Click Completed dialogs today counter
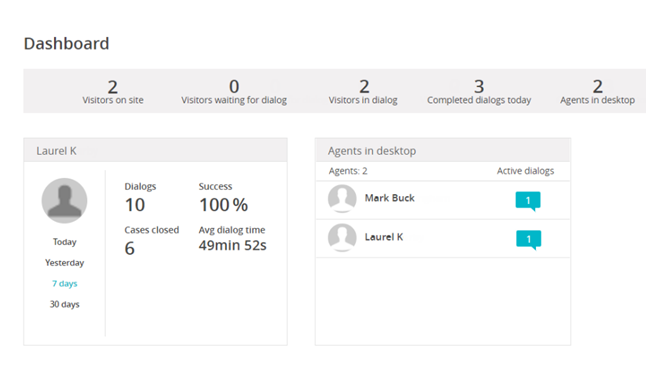The width and height of the screenshot is (658, 366). pos(479,92)
